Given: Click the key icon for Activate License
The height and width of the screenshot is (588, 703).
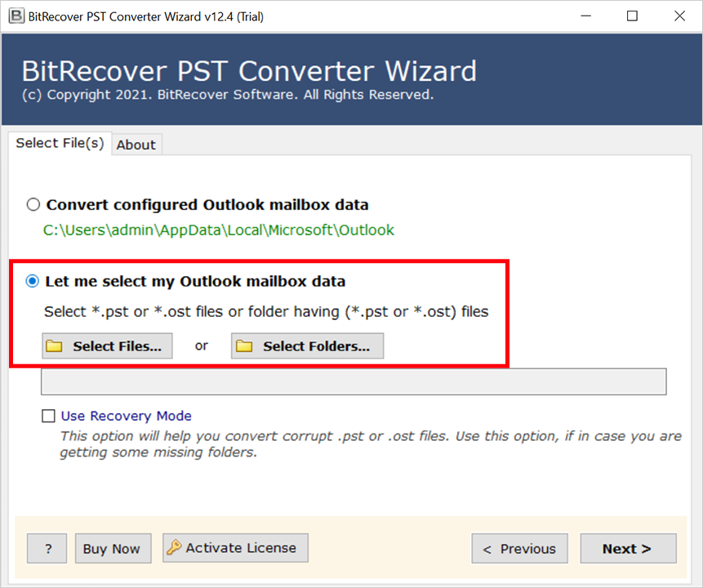Looking at the screenshot, I should click(x=174, y=548).
